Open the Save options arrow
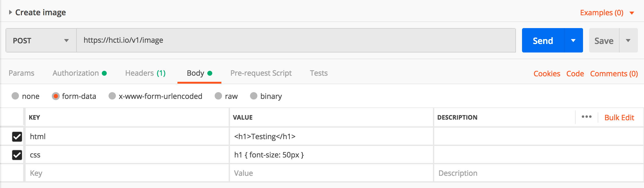Screen dimensions: 644x188 click(x=628, y=41)
